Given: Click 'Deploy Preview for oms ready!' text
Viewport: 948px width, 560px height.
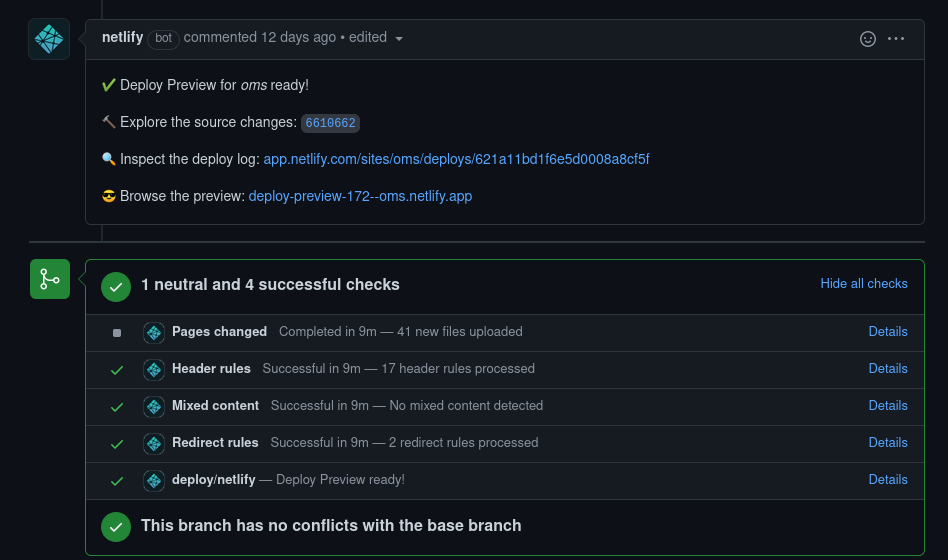Looking at the screenshot, I should click(214, 85).
